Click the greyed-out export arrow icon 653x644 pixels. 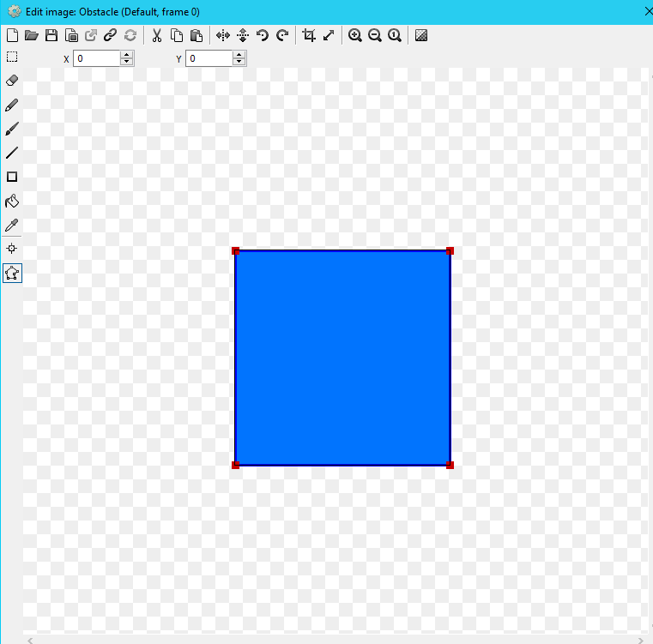[x=91, y=35]
